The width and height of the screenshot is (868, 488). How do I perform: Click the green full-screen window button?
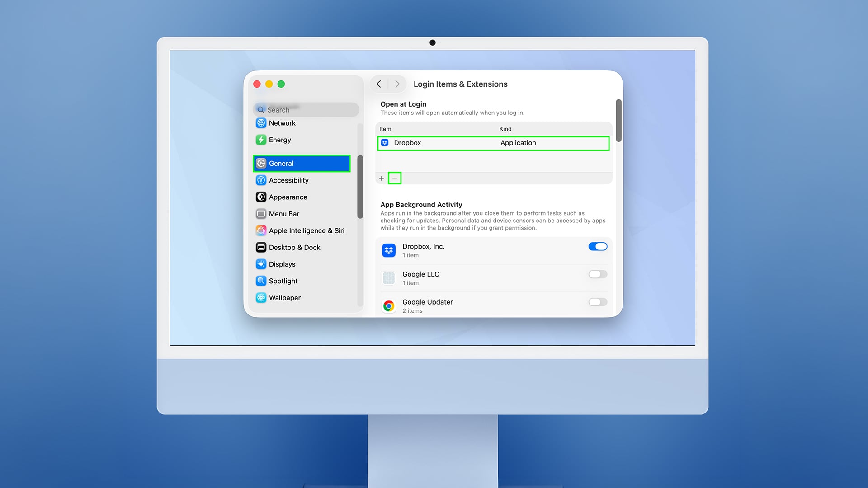point(281,84)
